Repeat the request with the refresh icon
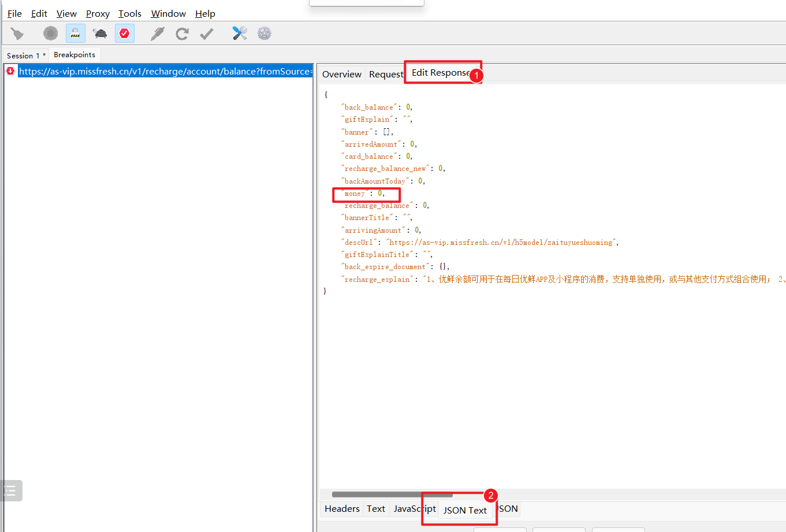The width and height of the screenshot is (786, 532). tap(182, 34)
